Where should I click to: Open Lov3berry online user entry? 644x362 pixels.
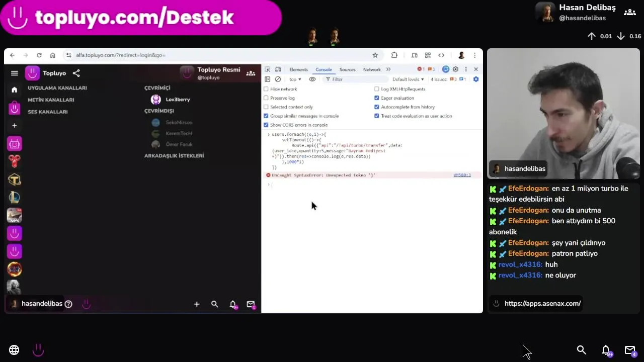coord(171,100)
